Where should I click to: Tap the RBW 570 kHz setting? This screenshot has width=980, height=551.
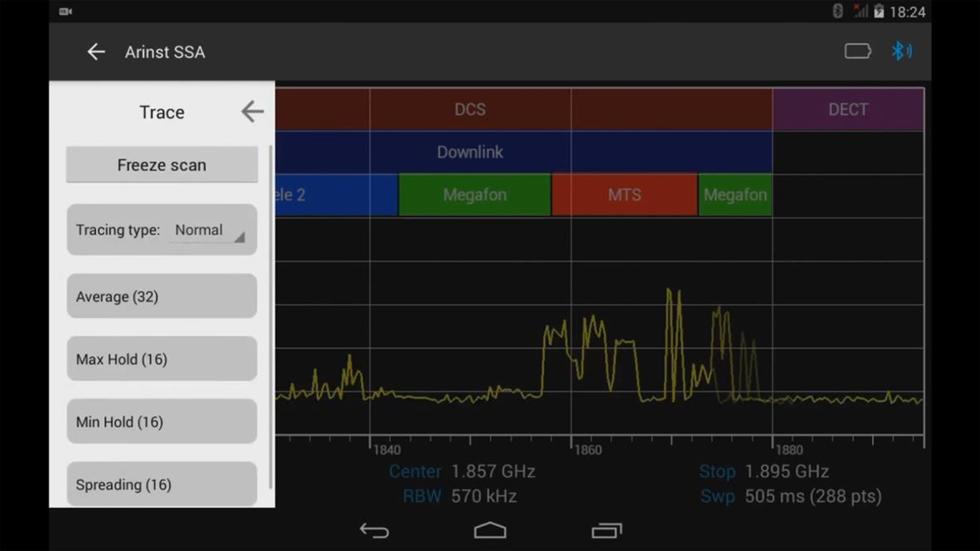click(x=483, y=496)
